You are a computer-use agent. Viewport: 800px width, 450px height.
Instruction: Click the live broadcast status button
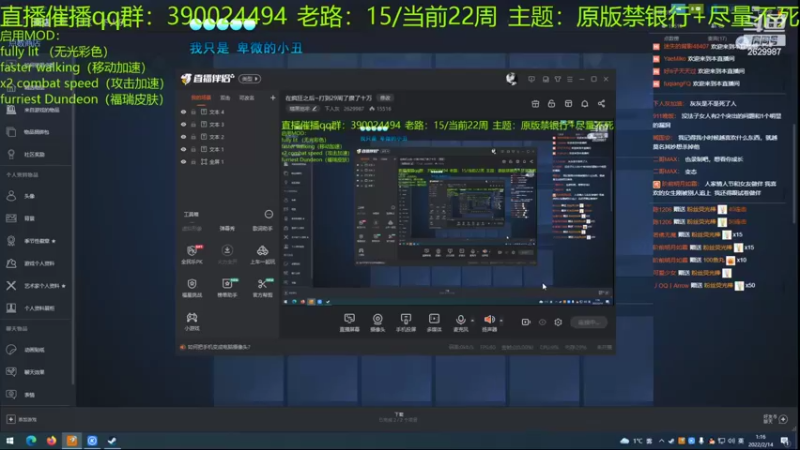click(589, 322)
